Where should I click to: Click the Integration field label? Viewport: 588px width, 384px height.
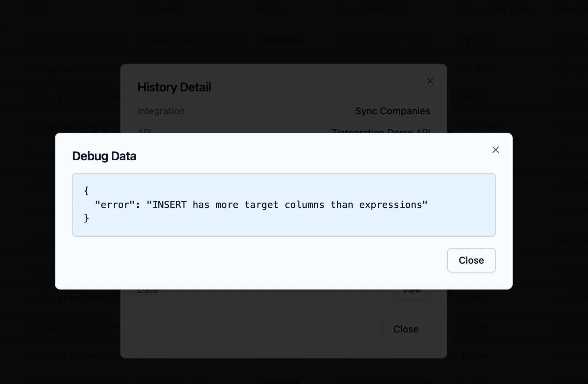point(161,111)
